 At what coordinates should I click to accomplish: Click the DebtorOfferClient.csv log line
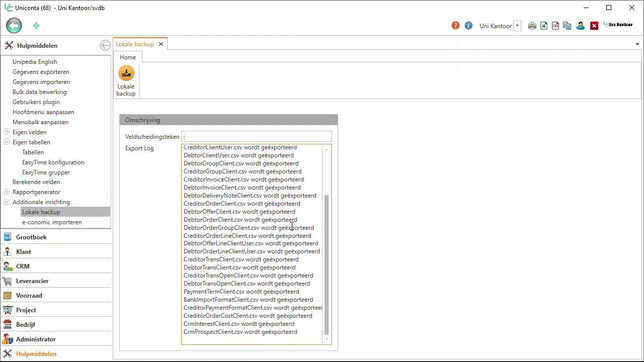coord(239,212)
